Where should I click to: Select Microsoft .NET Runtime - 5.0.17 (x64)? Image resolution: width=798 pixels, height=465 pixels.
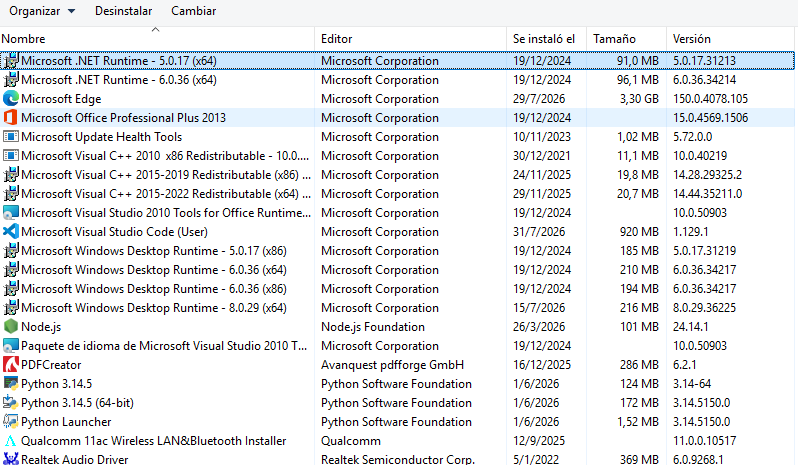pyautogui.click(x=119, y=61)
